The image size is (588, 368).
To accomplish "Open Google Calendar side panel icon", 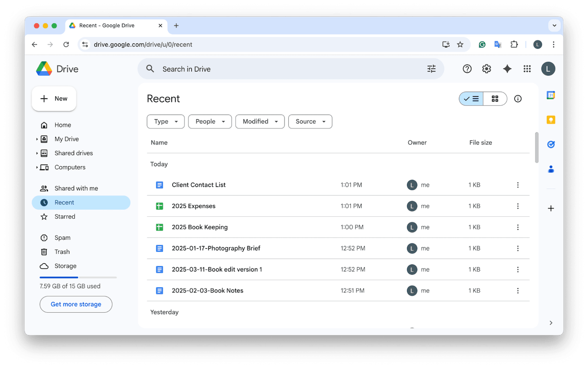I will coord(551,95).
